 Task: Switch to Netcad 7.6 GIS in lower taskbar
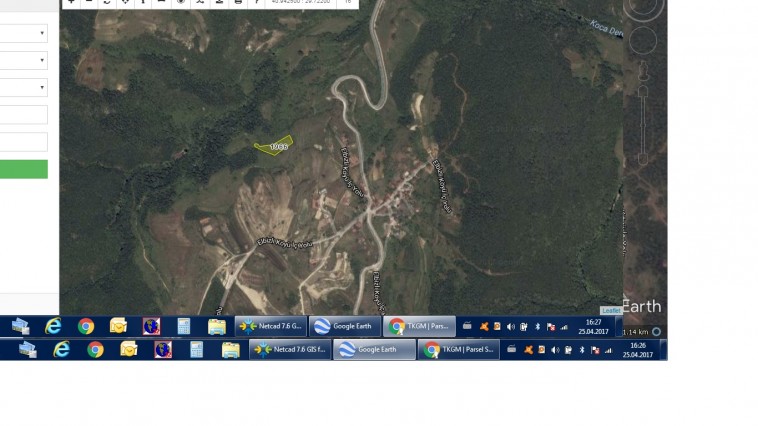click(x=289, y=349)
